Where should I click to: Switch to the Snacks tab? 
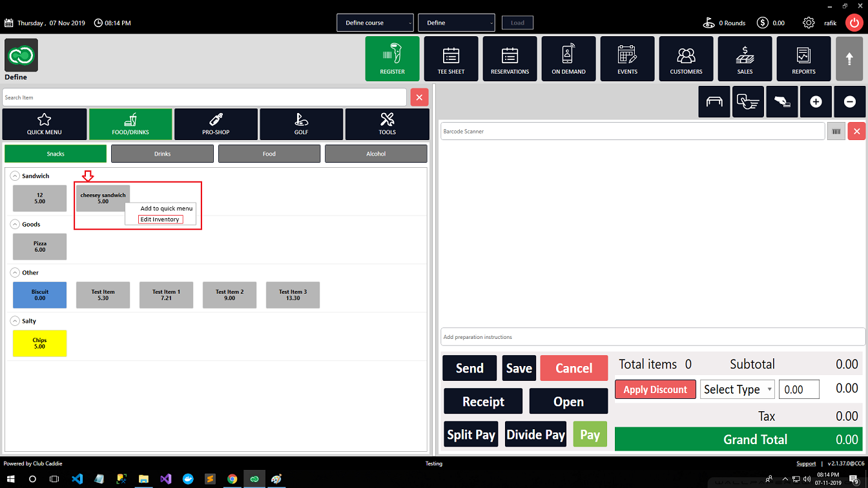56,154
